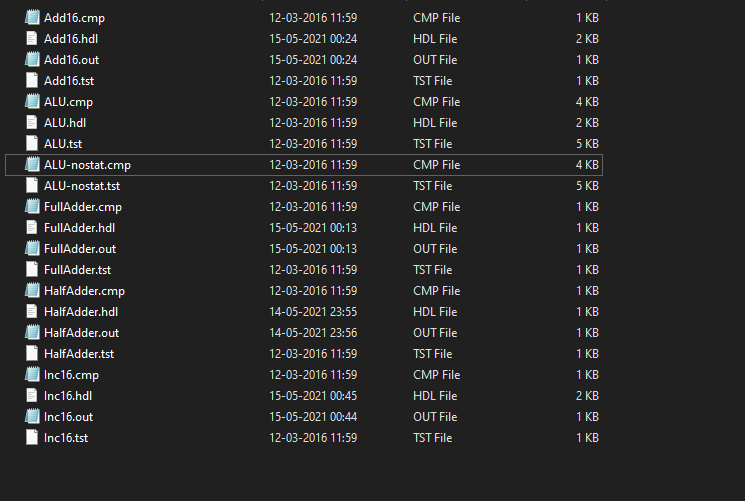Select the FullAdder.tst file name
The image size is (745, 501).
point(79,270)
